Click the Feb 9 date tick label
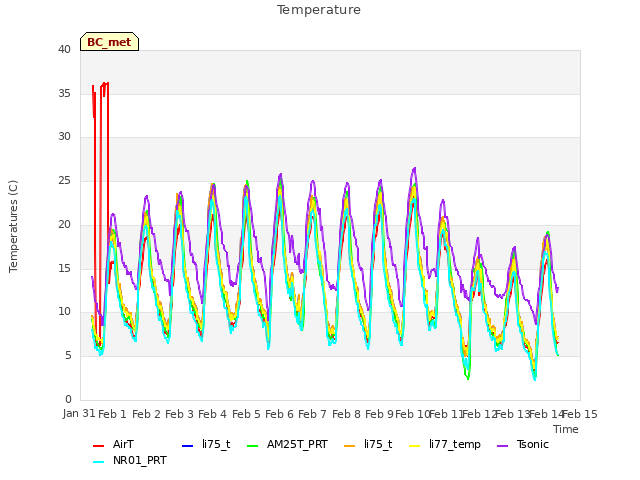 click(x=380, y=414)
